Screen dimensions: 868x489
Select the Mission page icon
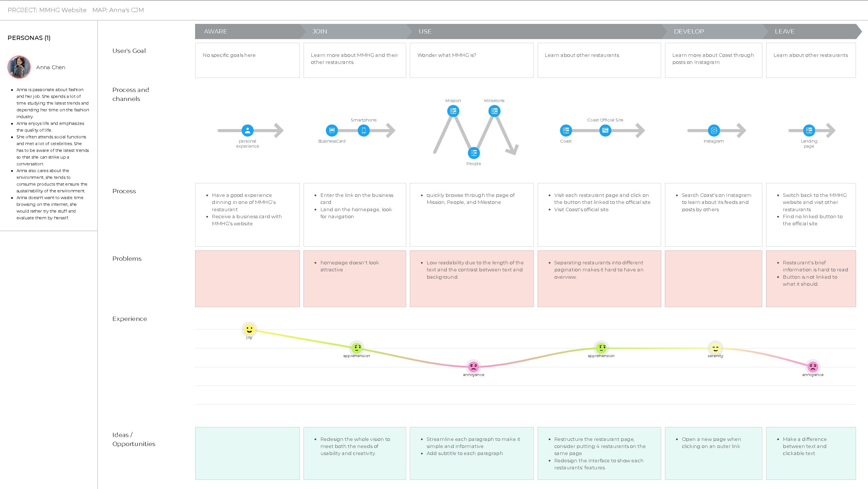(453, 111)
